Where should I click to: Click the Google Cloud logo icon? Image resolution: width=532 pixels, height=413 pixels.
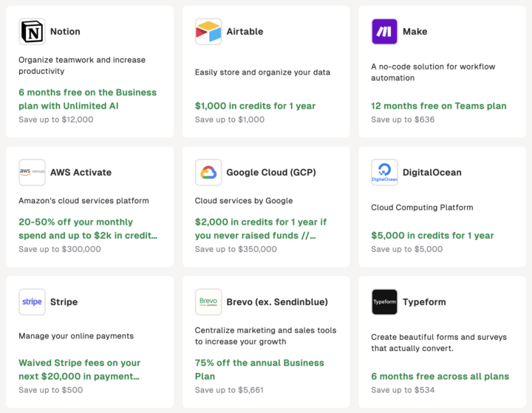208,172
